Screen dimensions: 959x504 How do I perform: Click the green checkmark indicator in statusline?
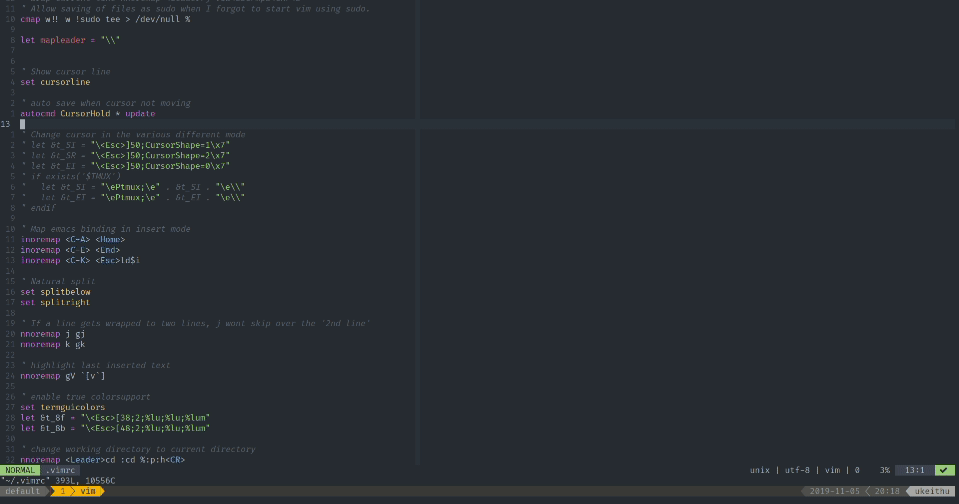pyautogui.click(x=944, y=470)
